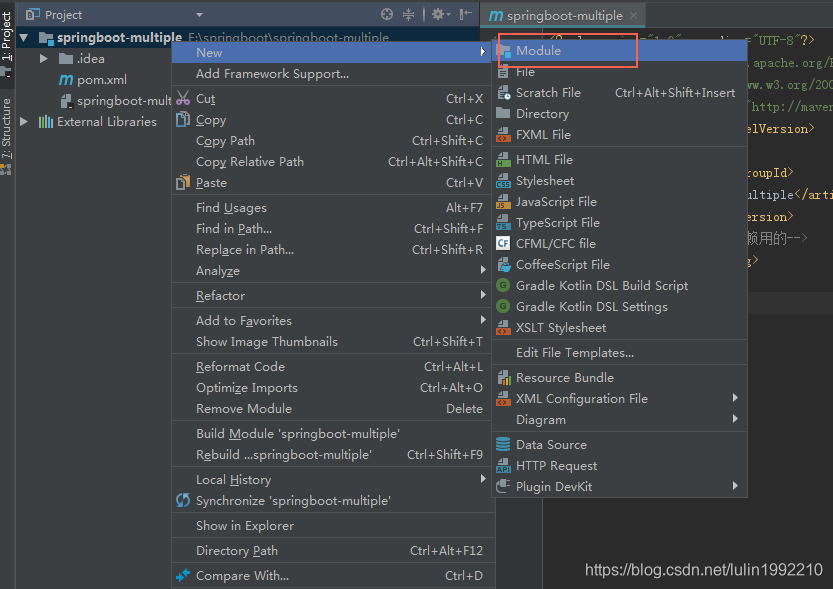Expand the Diagram submenu arrow

point(735,419)
